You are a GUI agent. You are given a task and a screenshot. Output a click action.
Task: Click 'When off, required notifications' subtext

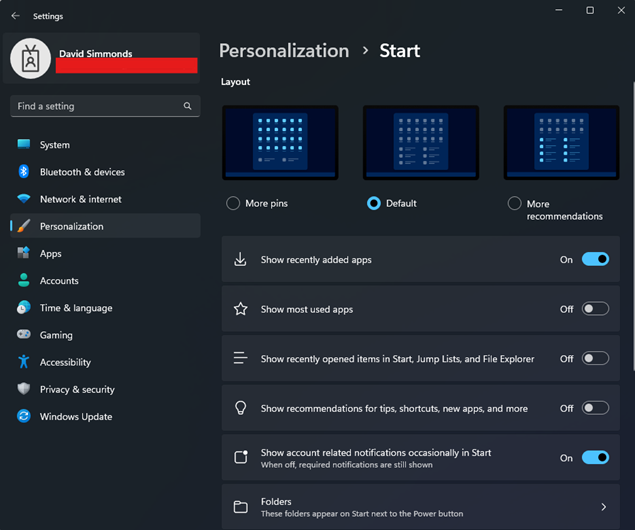point(347,464)
